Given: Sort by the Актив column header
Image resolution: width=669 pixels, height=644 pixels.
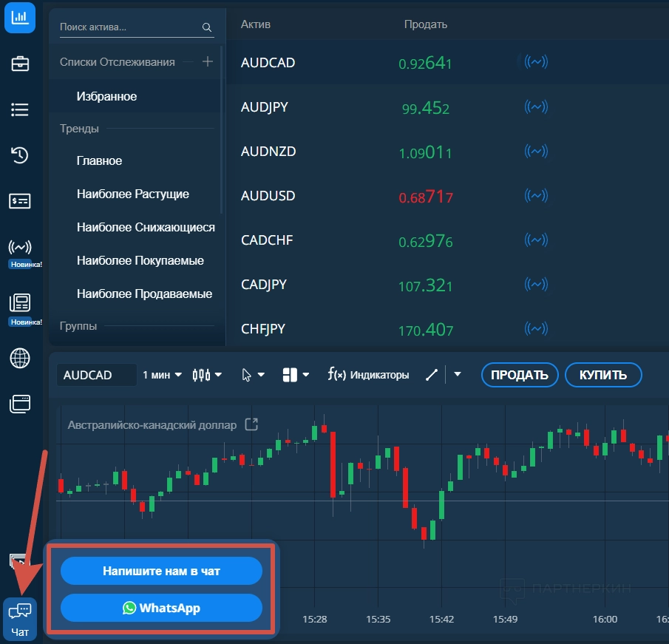Looking at the screenshot, I should pyautogui.click(x=256, y=24).
